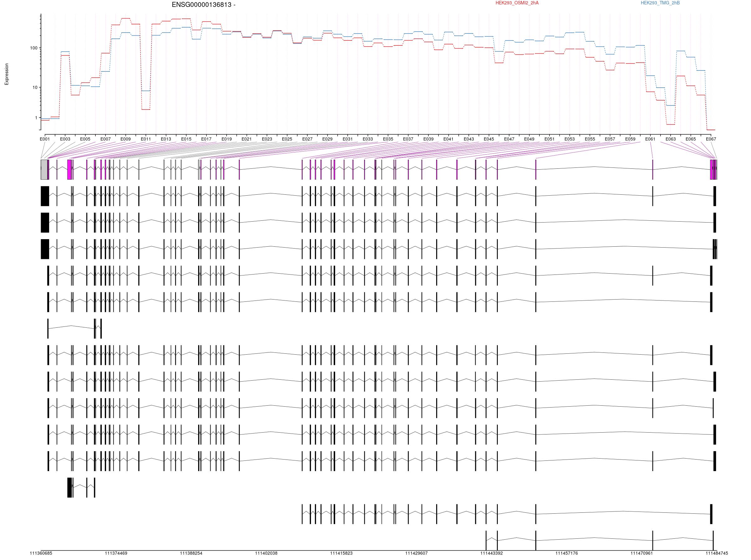
Task: Select exon label E051
Action: (549, 139)
